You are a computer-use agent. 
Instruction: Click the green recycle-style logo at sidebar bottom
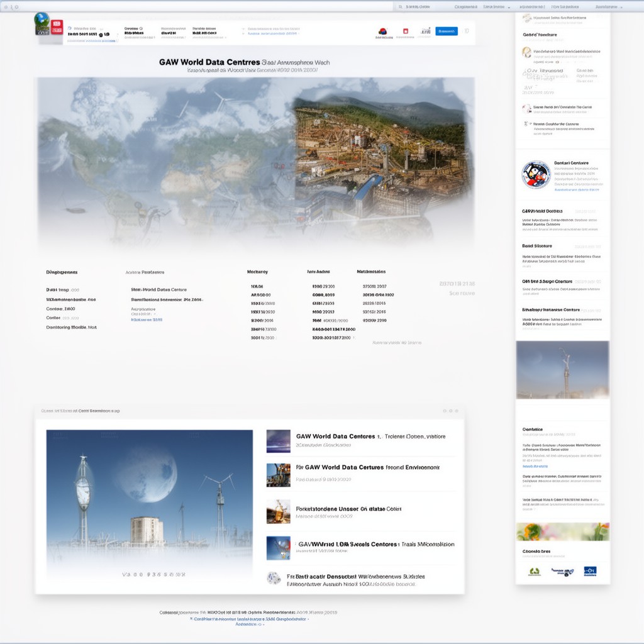(535, 571)
